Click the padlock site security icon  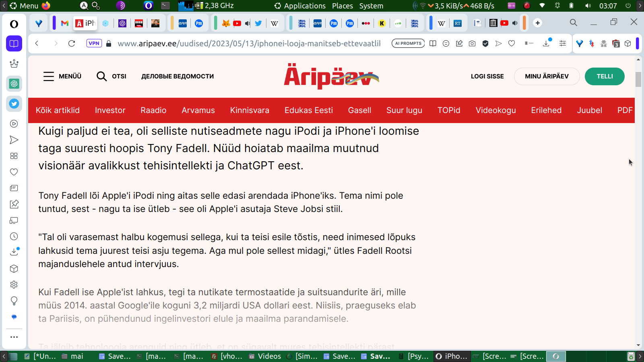109,43
